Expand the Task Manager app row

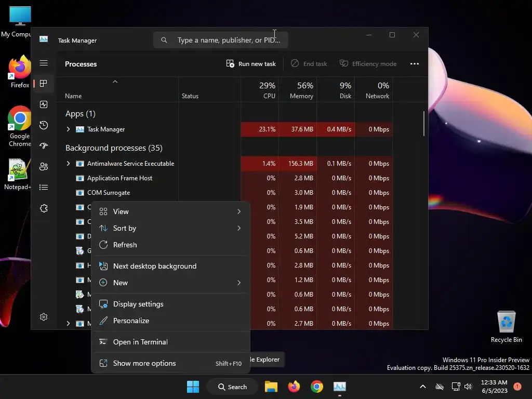point(68,129)
